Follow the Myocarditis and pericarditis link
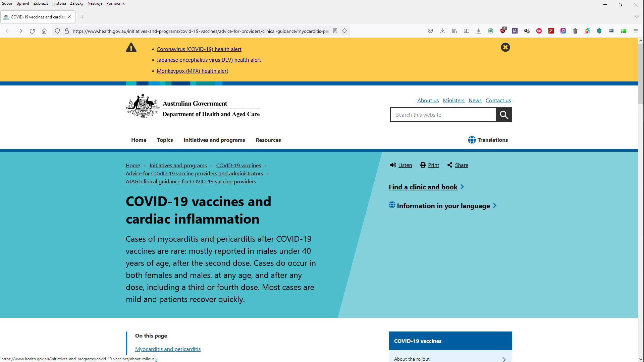The width and height of the screenshot is (644, 362). pos(168,349)
